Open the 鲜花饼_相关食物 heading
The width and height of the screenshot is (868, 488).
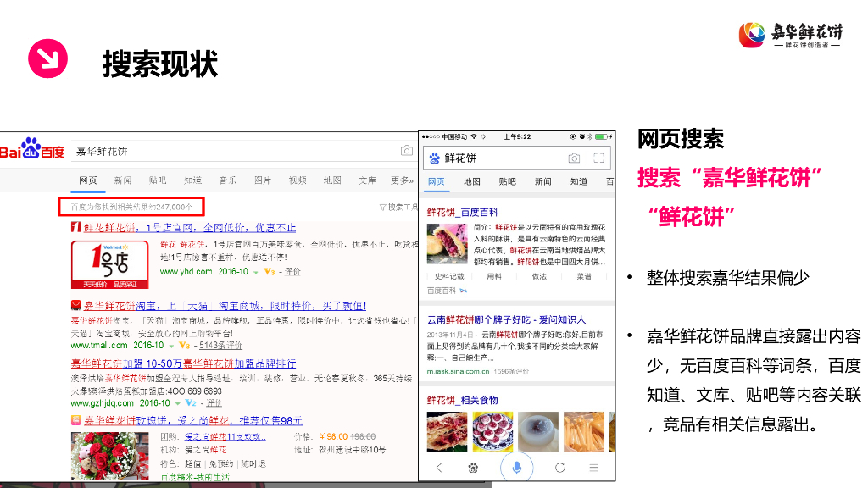(x=462, y=400)
